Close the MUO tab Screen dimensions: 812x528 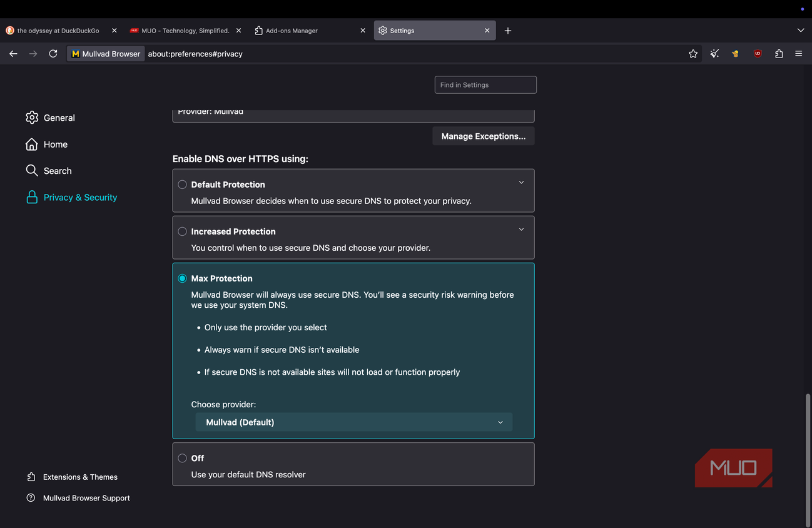tap(238, 31)
